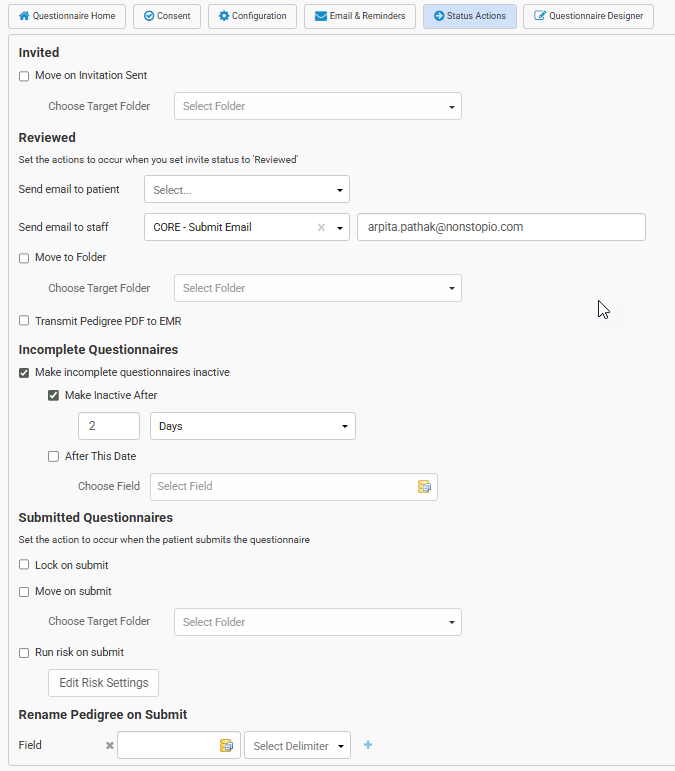Screen dimensions: 675x771
Task: Add another rename field with plus icon
Action: coord(368,745)
